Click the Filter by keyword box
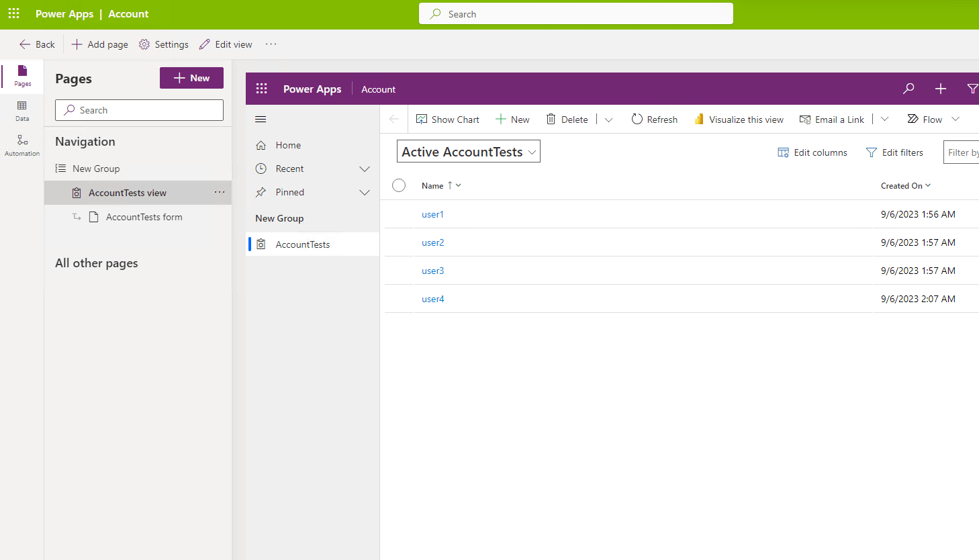979x560 pixels. 961,152
